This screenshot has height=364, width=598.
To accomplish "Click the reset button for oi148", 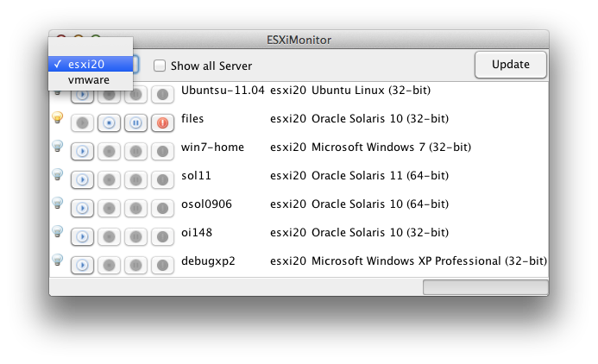I will click(x=162, y=236).
